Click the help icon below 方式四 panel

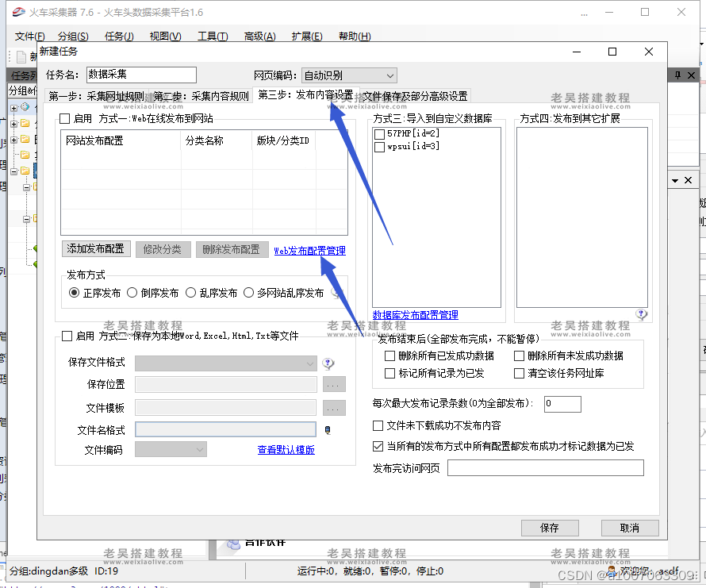(641, 313)
